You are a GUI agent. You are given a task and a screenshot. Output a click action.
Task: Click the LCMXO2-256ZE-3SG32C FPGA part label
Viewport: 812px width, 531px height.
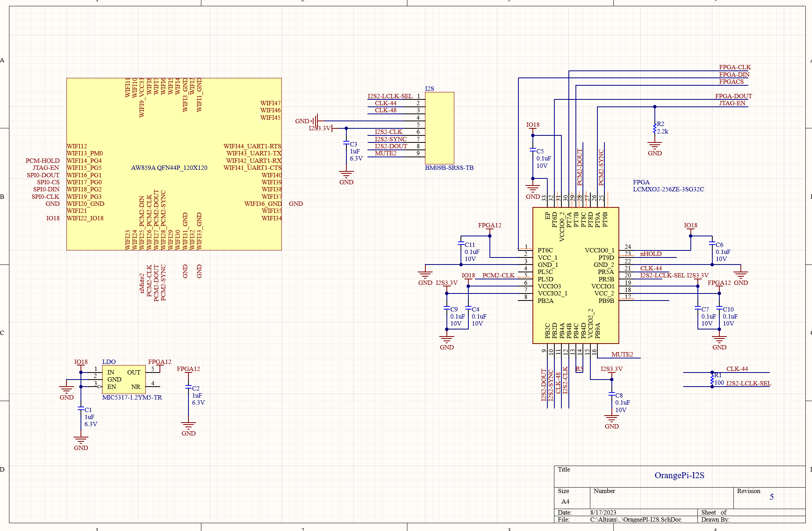coord(668,189)
